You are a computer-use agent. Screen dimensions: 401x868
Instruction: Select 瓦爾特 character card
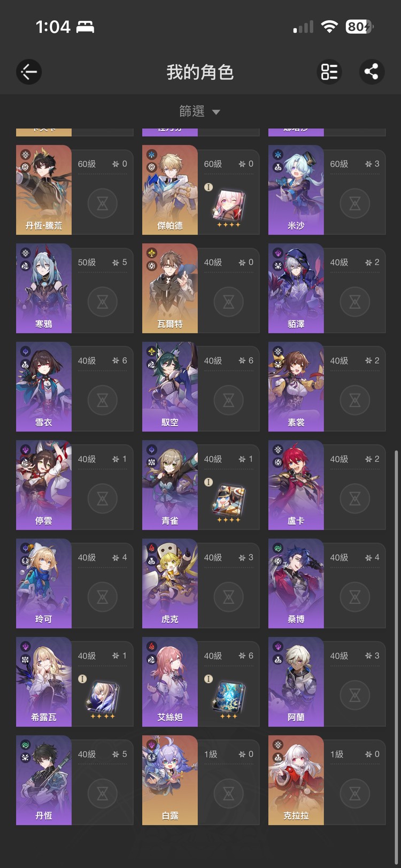(x=200, y=288)
